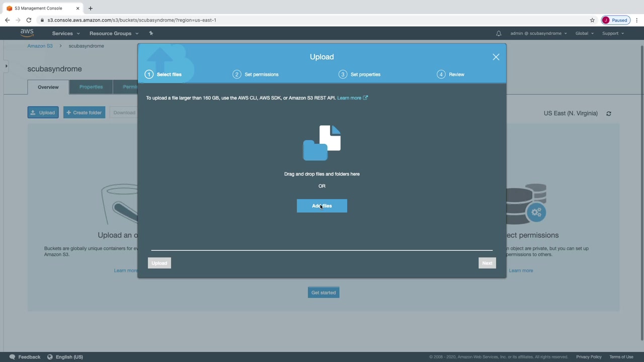Open the Terms of Use link

[621, 357]
